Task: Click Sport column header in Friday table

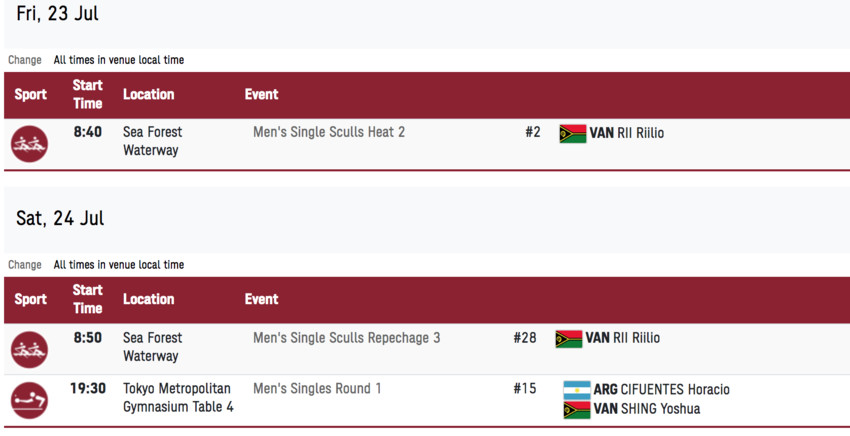Action: click(x=30, y=94)
